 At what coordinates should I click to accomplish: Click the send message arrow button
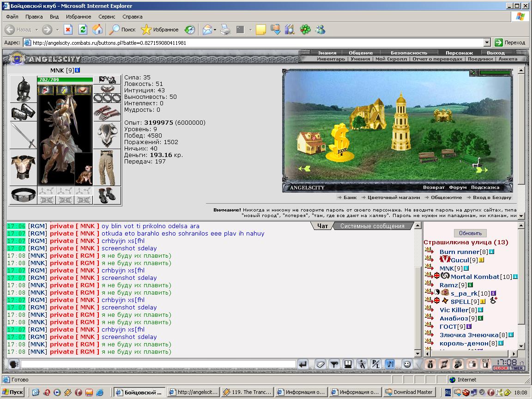[x=302, y=364]
